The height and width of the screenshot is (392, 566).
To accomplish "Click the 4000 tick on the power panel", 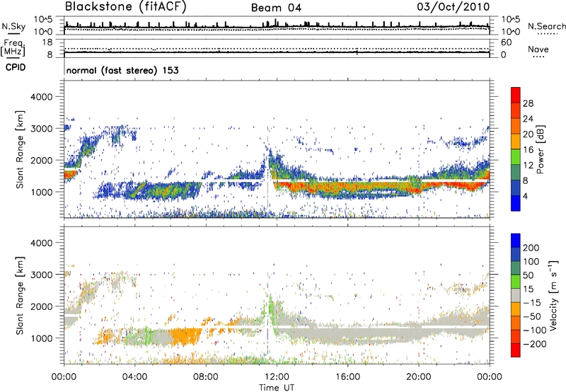I will [42, 97].
